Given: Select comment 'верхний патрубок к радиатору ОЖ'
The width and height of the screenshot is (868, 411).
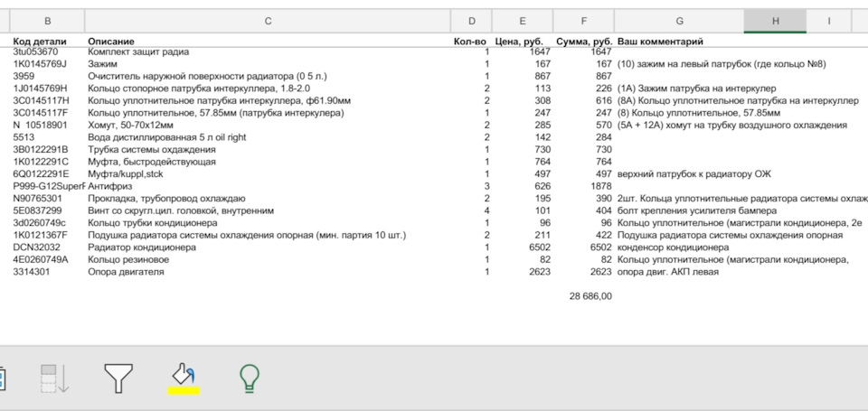Looking at the screenshot, I should pyautogui.click(x=694, y=174).
